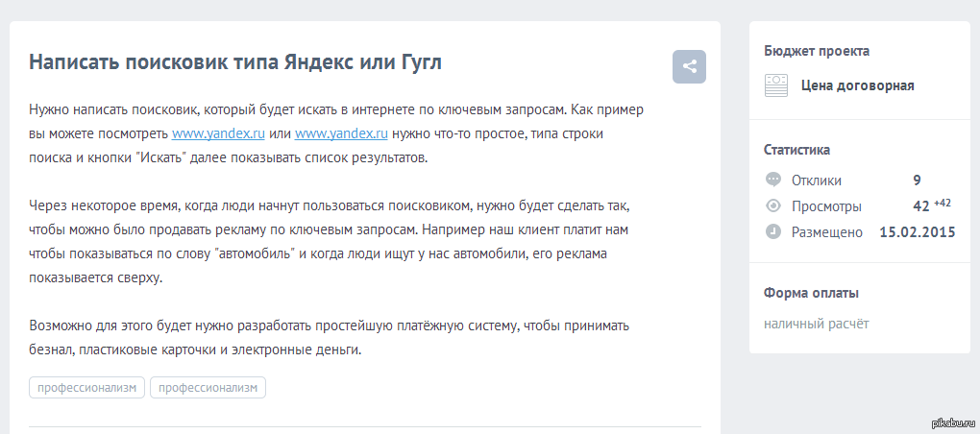Click the budget banknote icon
Screen dimensions: 980x434
click(775, 85)
